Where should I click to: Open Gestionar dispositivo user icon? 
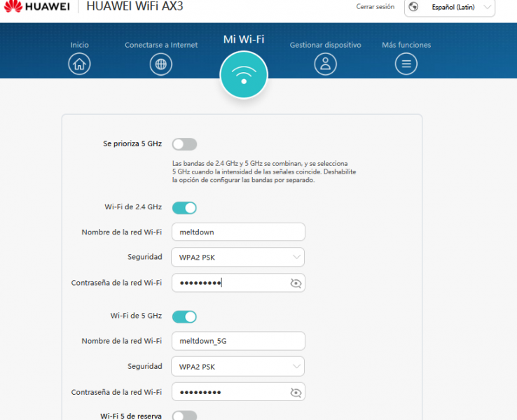(325, 64)
